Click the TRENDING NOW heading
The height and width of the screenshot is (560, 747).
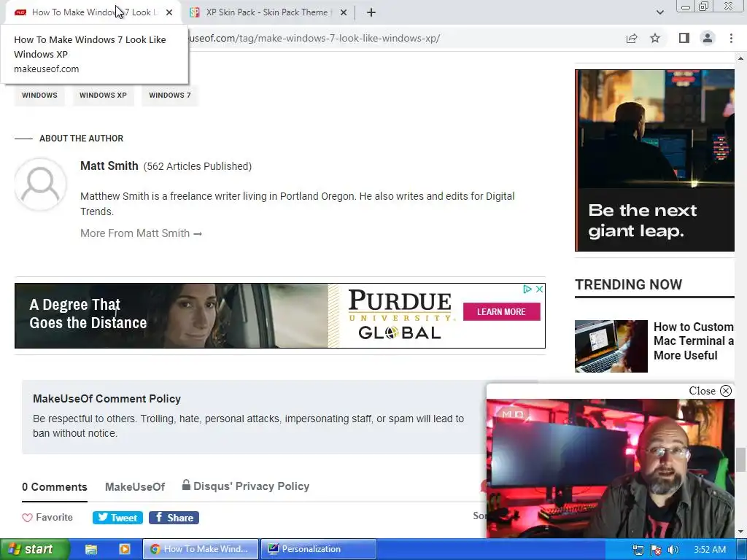click(628, 285)
